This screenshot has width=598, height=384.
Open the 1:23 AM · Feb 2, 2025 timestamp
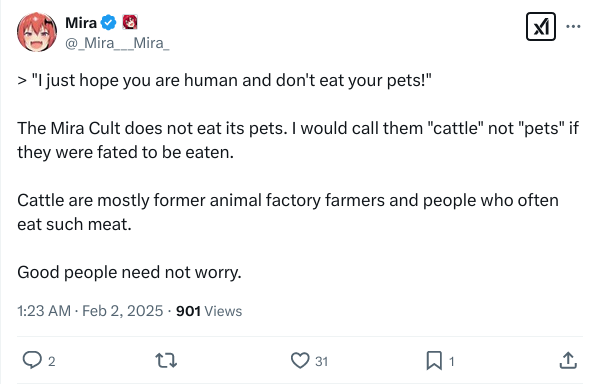[x=90, y=311]
